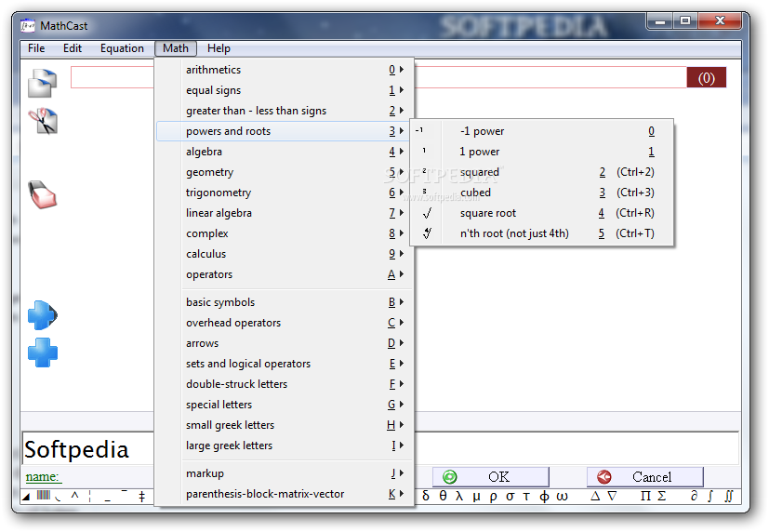This screenshot has height=532, width=769.
Task: Insert theta θ symbol from bottom bar
Action: (443, 496)
